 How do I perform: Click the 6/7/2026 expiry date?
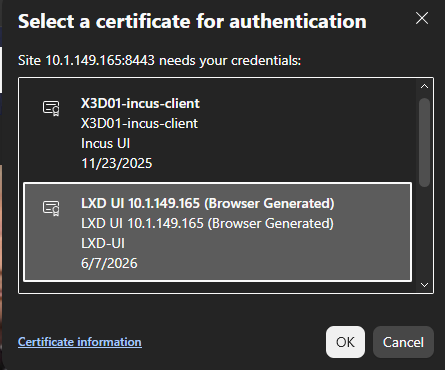pos(109,263)
